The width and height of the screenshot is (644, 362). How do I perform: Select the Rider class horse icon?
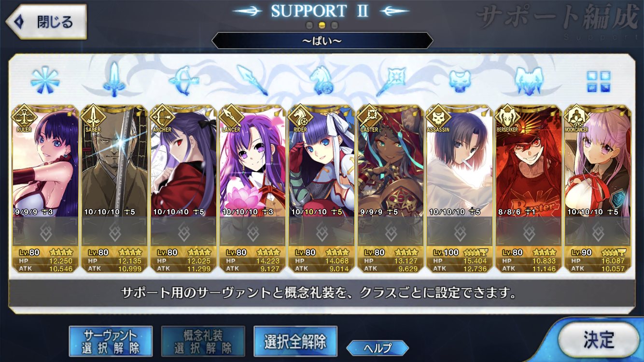(x=321, y=80)
